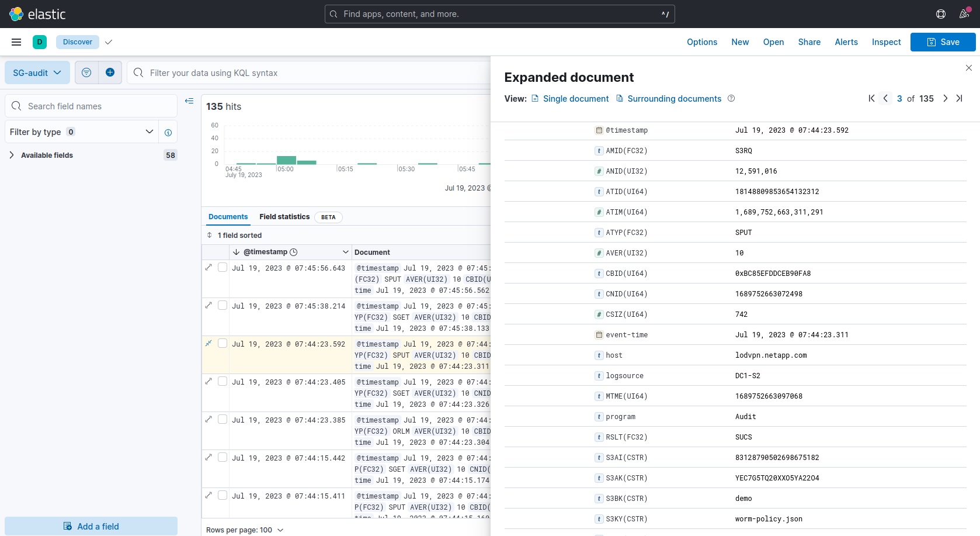Select checkbox for 07:45:56.643 row
This screenshot has height=536, width=980.
coord(223,267)
